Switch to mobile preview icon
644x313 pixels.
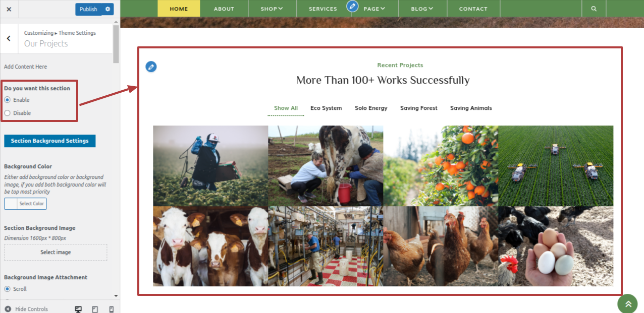point(112,309)
